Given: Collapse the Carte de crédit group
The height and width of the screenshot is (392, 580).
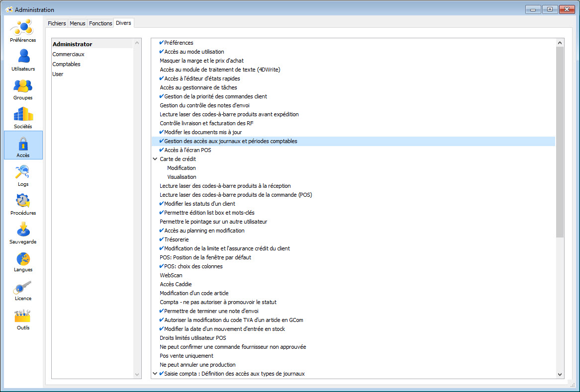Looking at the screenshot, I should click(155, 159).
